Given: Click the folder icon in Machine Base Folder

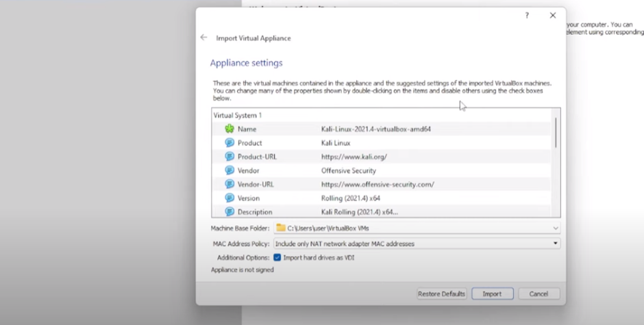Looking at the screenshot, I should coord(281,228).
